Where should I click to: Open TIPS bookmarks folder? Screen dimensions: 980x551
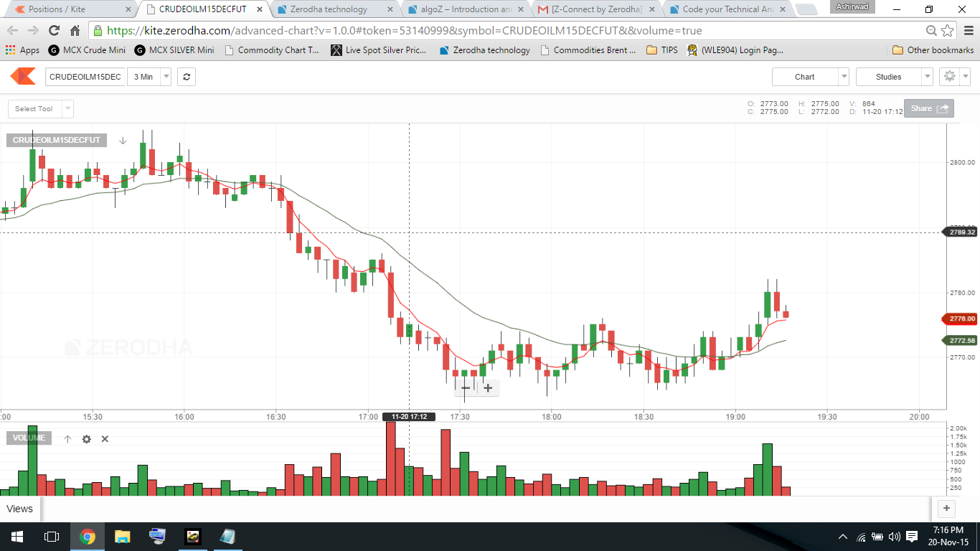tap(662, 50)
